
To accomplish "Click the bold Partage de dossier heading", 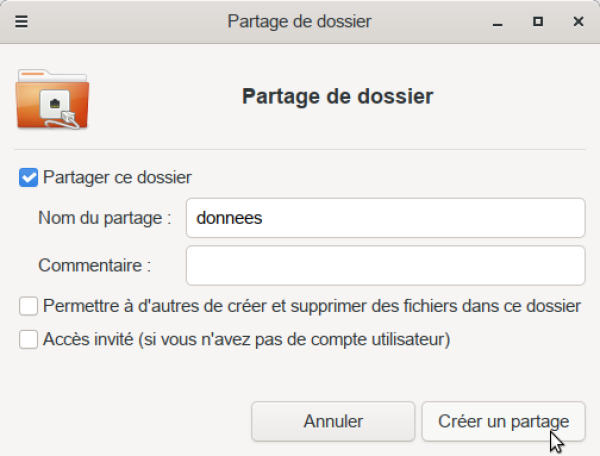I will tap(337, 98).
